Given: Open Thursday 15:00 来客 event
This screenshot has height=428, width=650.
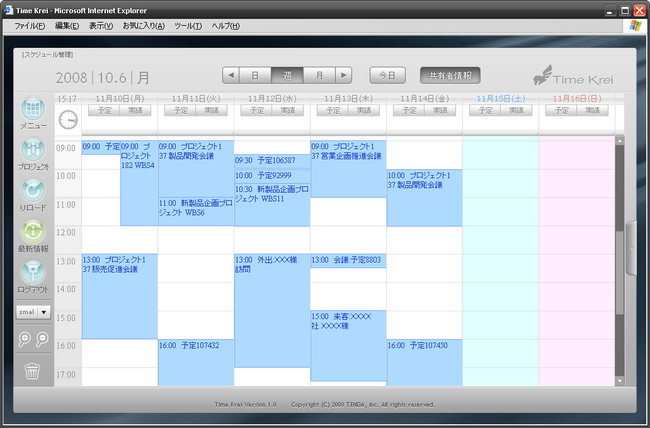Looking at the screenshot, I should tap(349, 346).
